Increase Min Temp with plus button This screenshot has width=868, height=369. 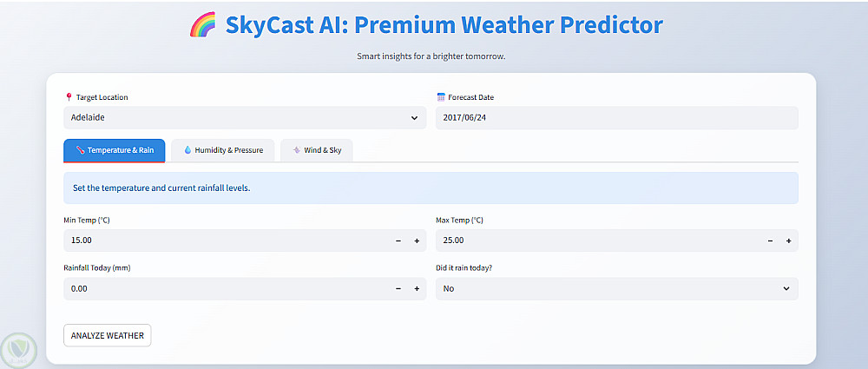417,241
